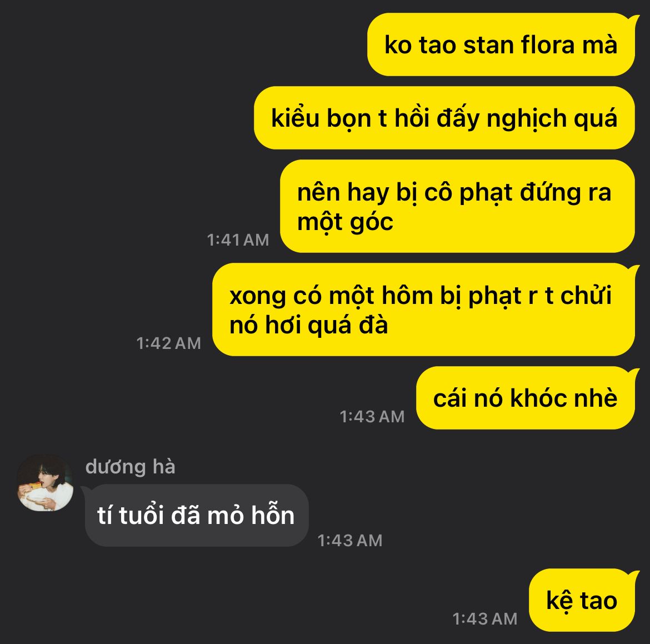The height and width of the screenshot is (644, 650).
Task: Tap the words 'một góc' in third bubble
Action: coord(345,222)
